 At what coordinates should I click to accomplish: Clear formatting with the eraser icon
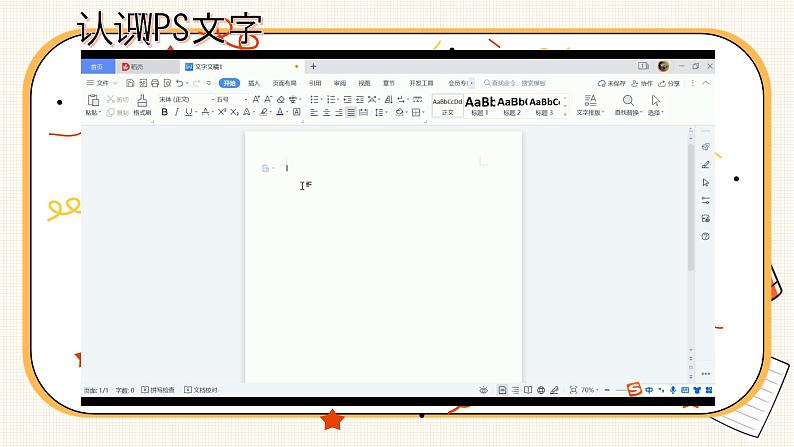(x=281, y=99)
